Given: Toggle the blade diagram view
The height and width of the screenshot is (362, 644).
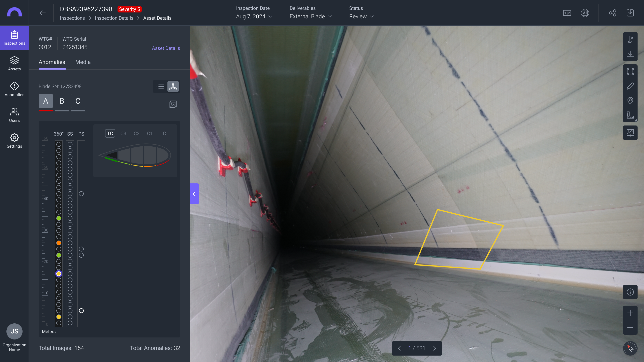Looking at the screenshot, I should coord(173,86).
